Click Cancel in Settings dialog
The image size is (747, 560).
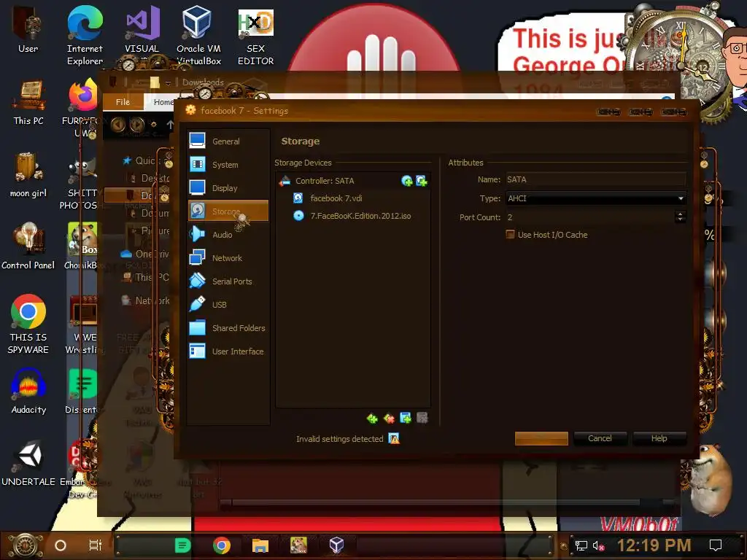[x=600, y=438]
